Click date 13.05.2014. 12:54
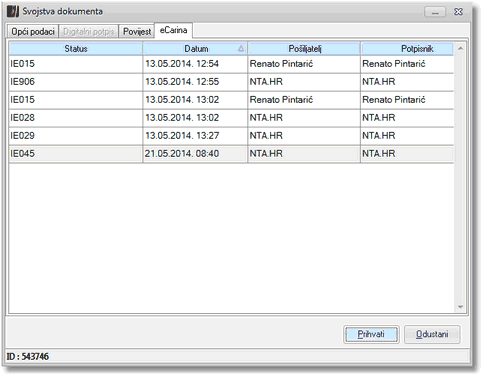 pos(182,64)
